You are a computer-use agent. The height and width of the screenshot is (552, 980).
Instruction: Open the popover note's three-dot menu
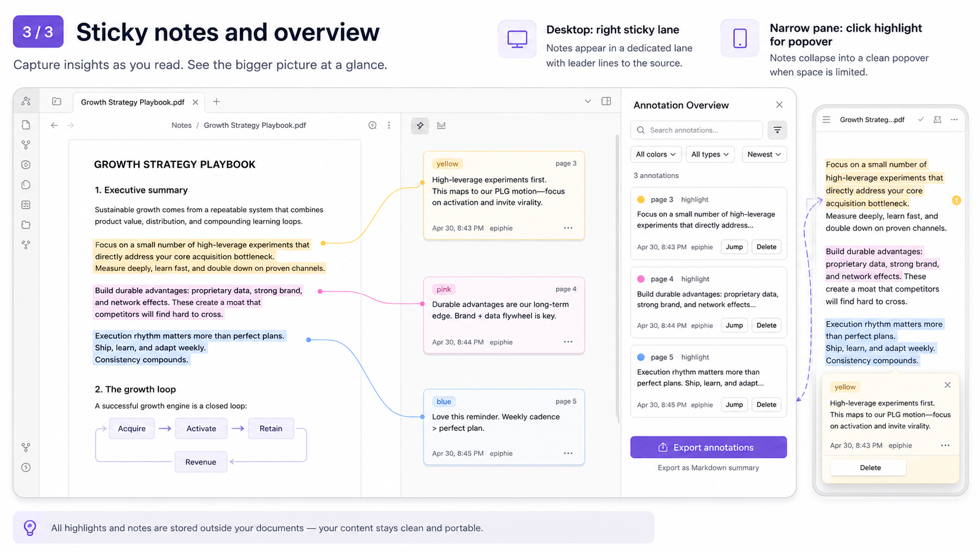pyautogui.click(x=945, y=445)
